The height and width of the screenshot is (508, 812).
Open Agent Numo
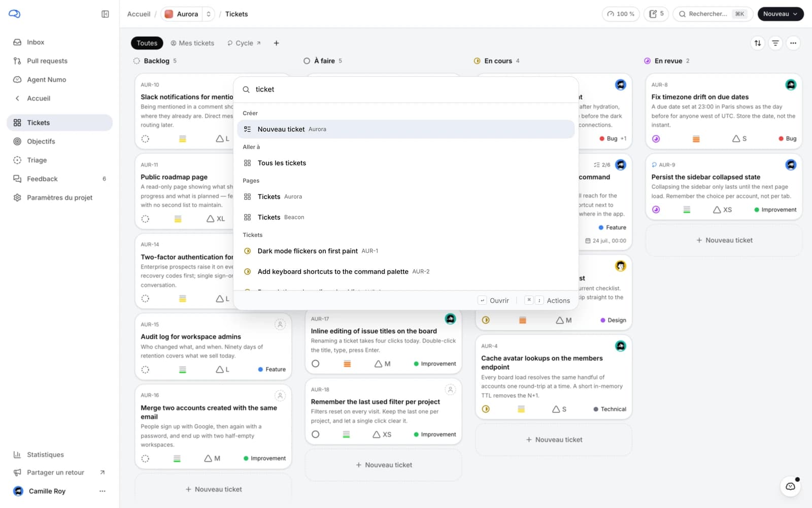(x=59, y=80)
